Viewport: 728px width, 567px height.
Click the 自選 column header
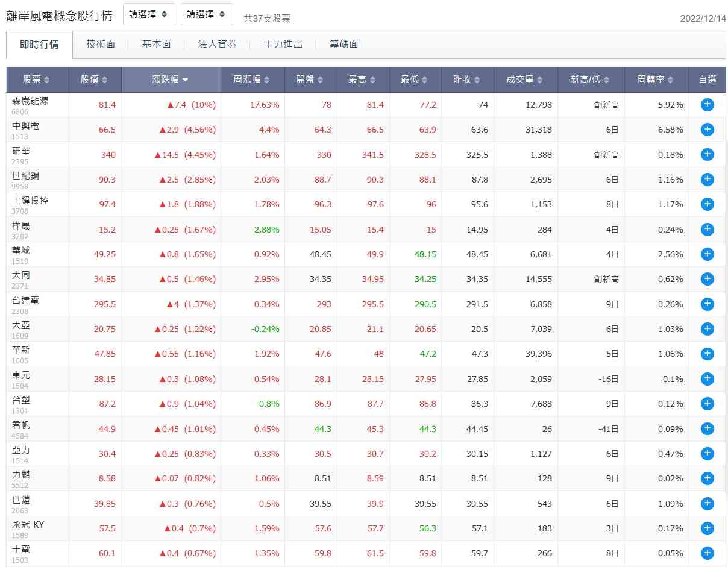pos(708,80)
